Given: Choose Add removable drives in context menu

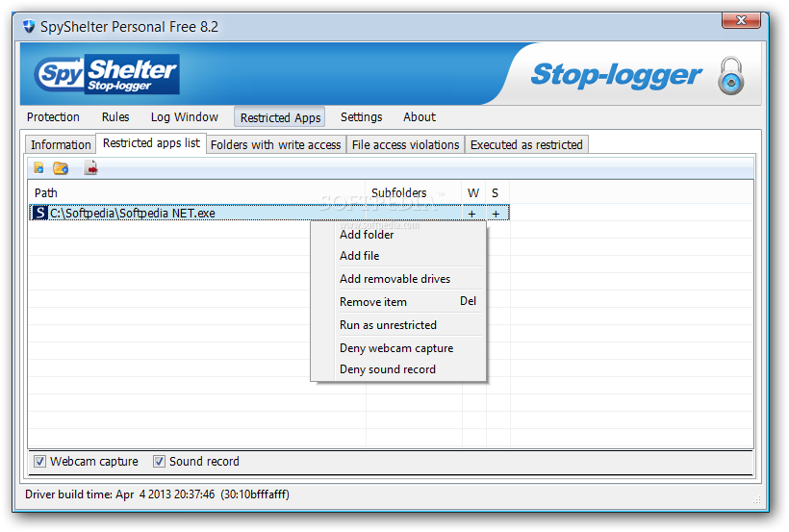Looking at the screenshot, I should click(x=398, y=279).
